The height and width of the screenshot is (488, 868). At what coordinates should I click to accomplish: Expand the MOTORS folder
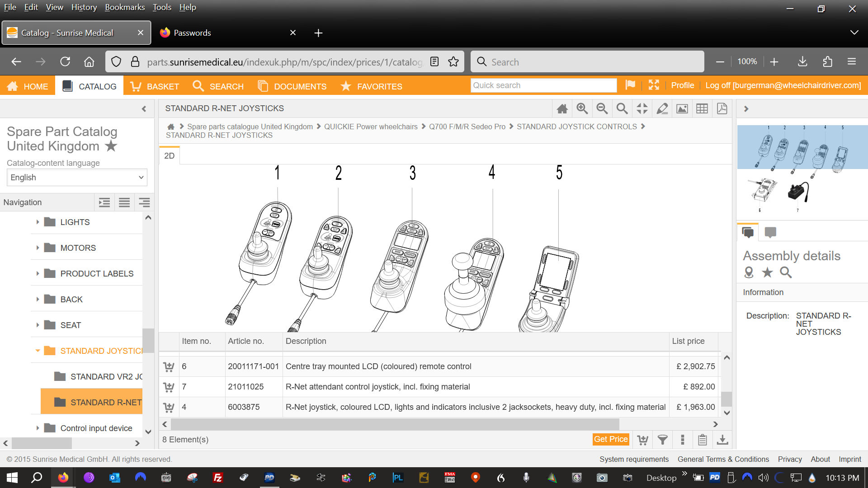click(38, 248)
